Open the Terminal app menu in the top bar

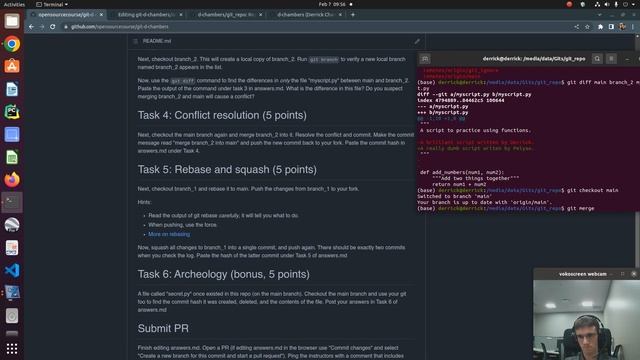pyautogui.click(x=52, y=4)
